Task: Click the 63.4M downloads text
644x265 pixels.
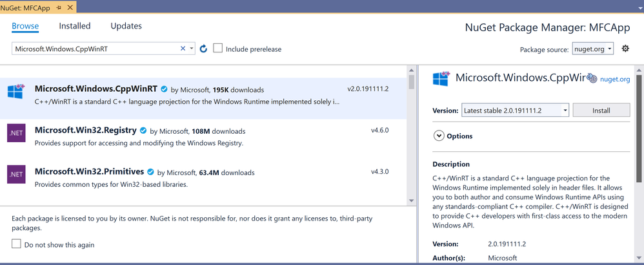Action: (x=226, y=173)
